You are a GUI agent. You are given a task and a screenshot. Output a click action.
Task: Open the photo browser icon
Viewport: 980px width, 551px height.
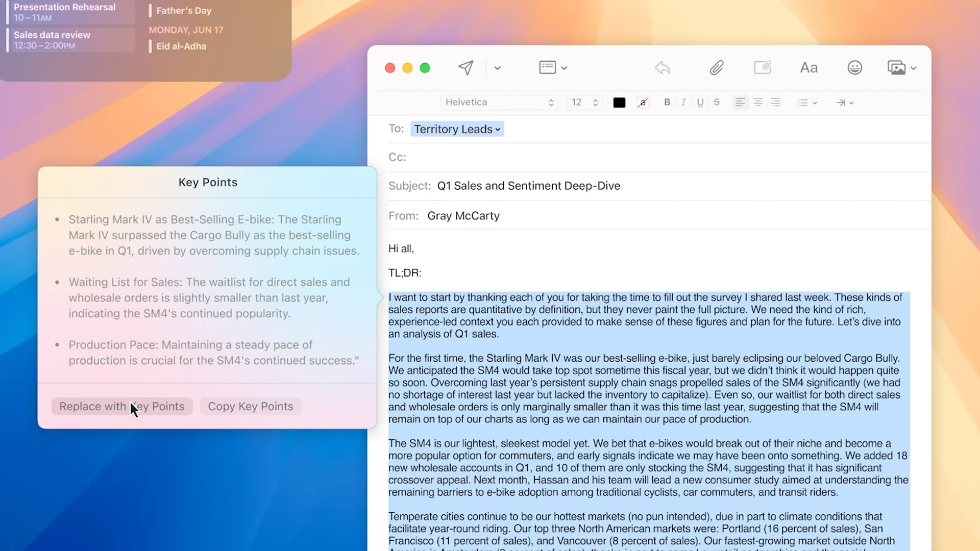click(896, 68)
